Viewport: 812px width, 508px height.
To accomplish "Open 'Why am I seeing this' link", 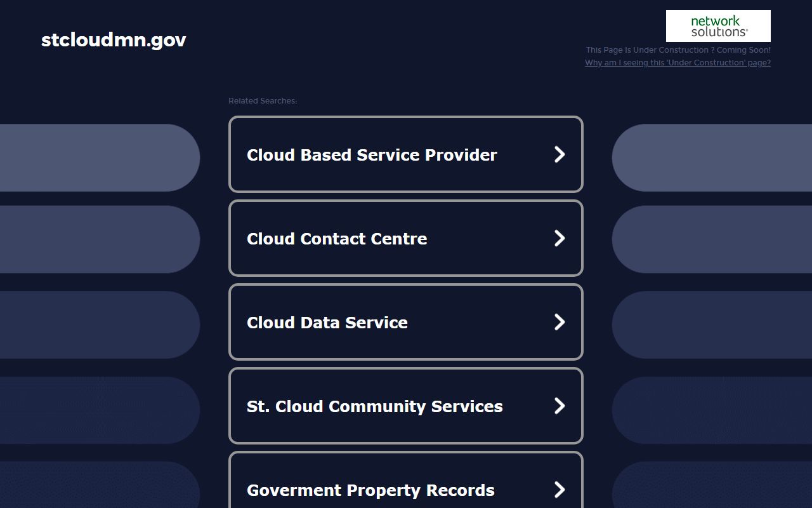I will [678, 63].
